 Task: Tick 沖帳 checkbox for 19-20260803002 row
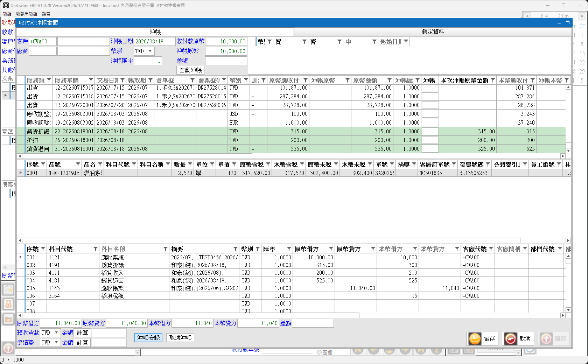click(x=430, y=122)
